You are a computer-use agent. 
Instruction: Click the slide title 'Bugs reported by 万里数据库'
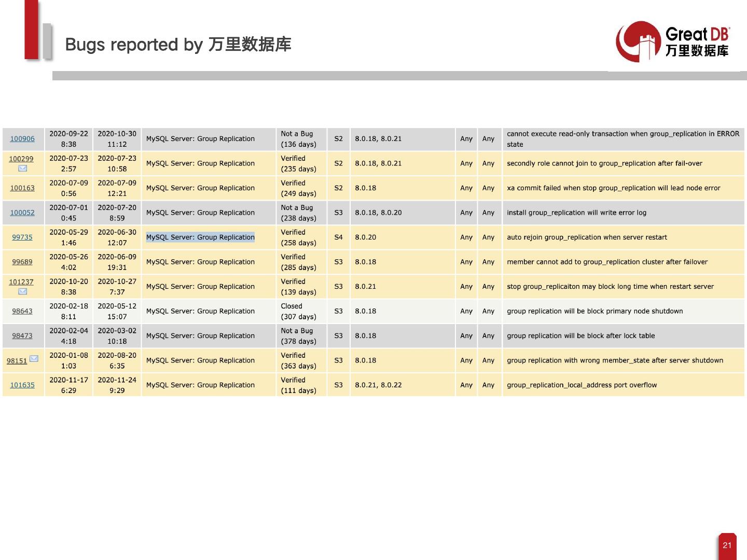[178, 45]
